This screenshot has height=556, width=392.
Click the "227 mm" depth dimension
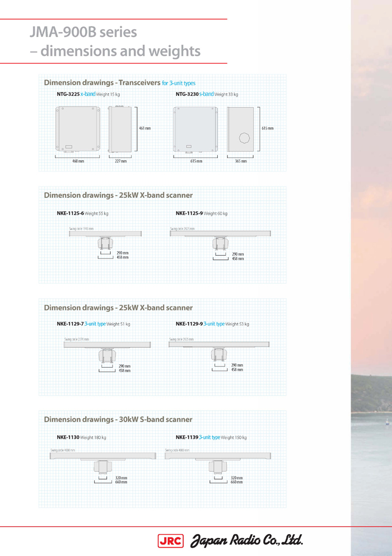(x=120, y=161)
